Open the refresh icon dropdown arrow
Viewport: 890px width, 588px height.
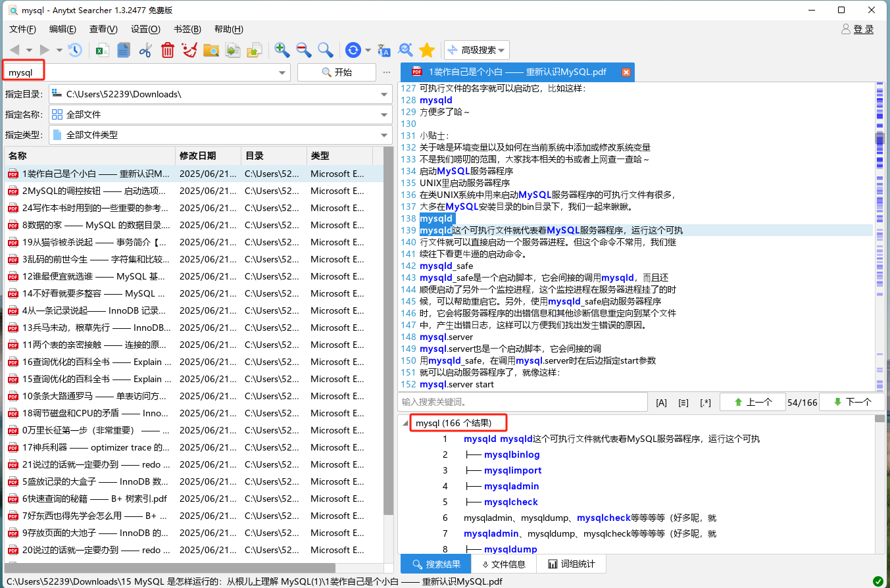click(368, 50)
